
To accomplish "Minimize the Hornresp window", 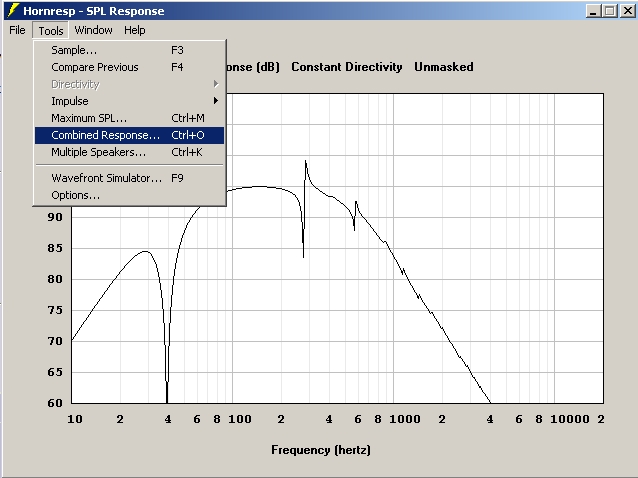I will pos(593,11).
